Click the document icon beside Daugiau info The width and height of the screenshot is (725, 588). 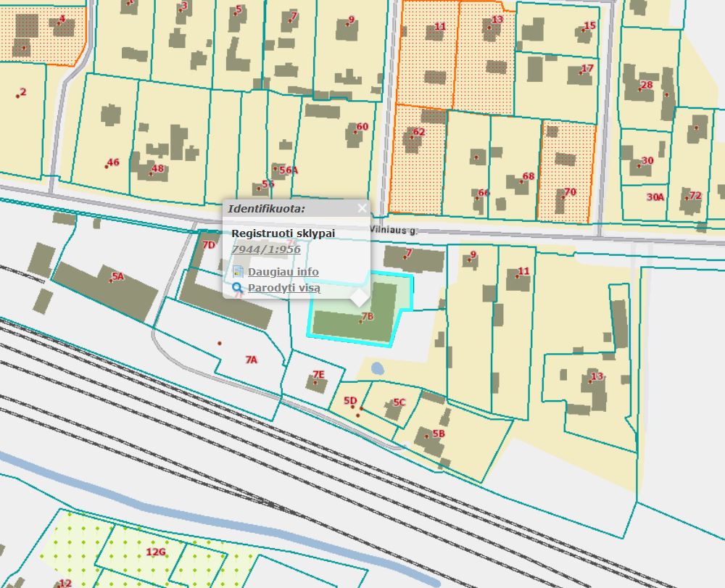(238, 272)
